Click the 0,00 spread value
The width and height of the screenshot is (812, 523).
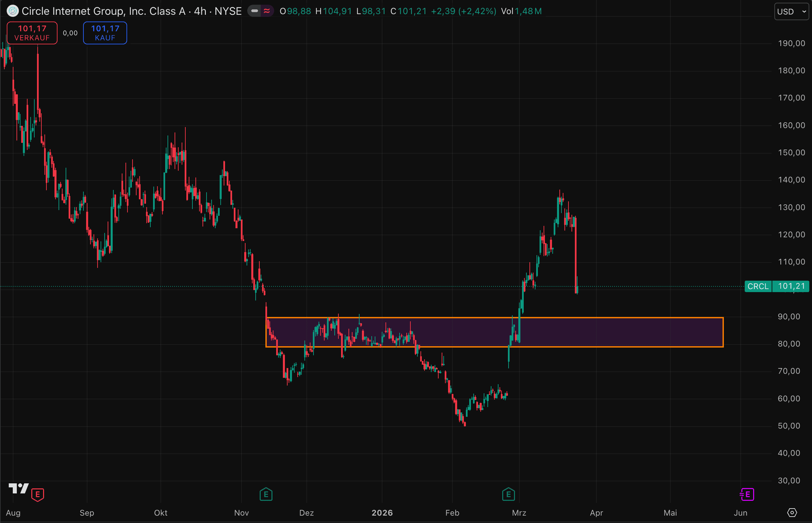(x=70, y=33)
